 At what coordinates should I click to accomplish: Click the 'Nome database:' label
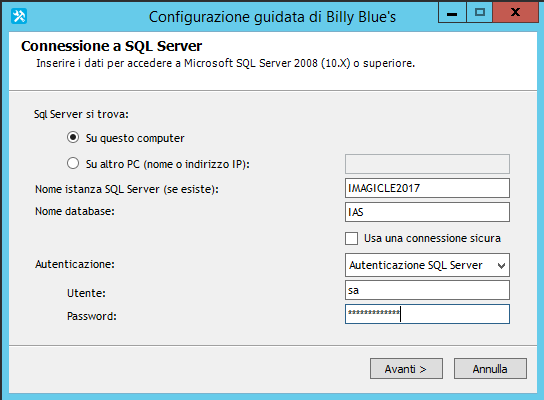point(75,211)
